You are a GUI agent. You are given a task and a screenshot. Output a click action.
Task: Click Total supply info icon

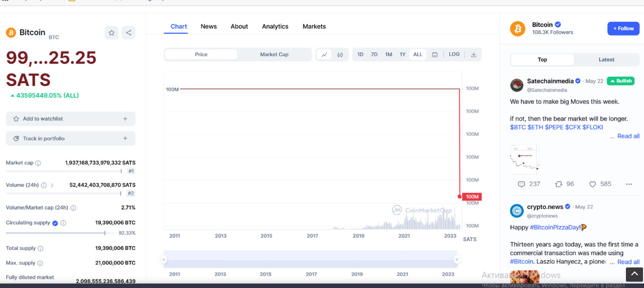(41, 248)
